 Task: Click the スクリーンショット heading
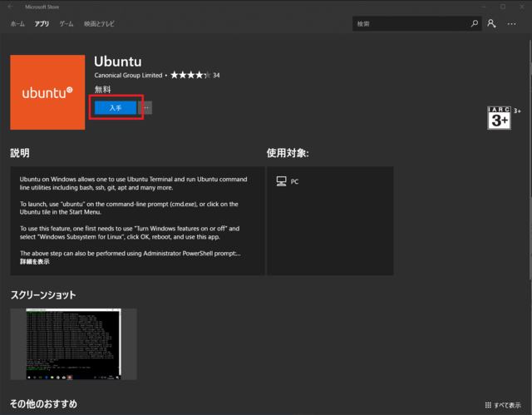pyautogui.click(x=43, y=295)
